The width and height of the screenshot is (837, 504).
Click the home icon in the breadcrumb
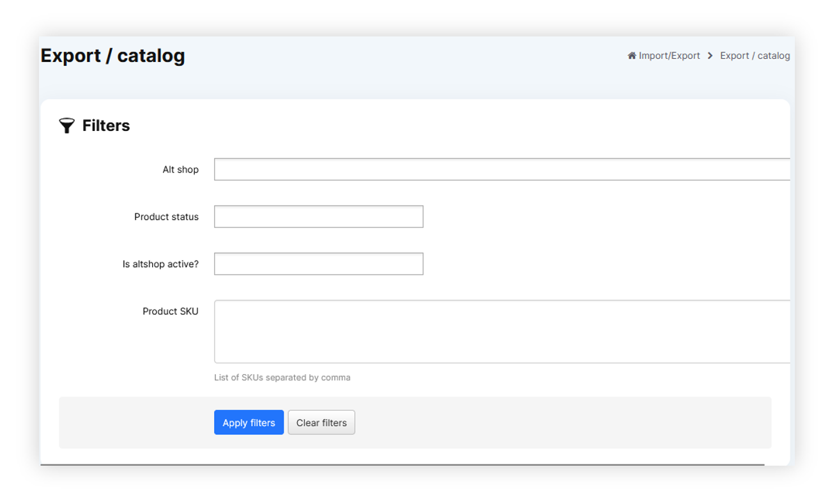(631, 56)
